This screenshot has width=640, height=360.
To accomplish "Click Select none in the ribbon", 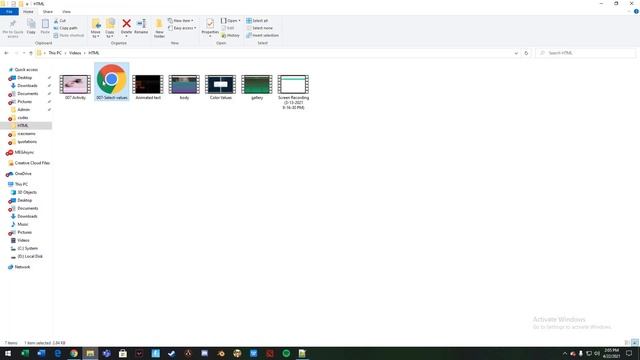I will 259,28.
